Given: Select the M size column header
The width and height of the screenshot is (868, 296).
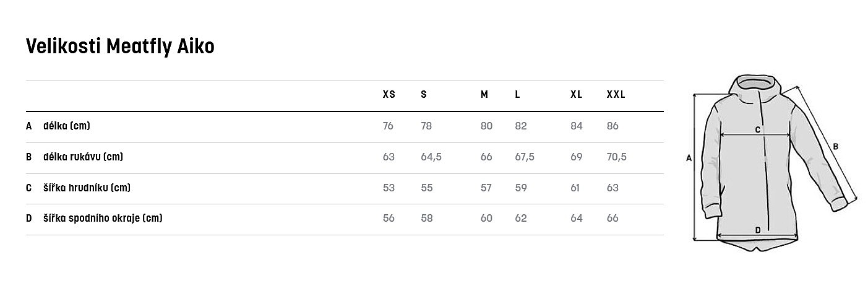Looking at the screenshot, I should (484, 95).
